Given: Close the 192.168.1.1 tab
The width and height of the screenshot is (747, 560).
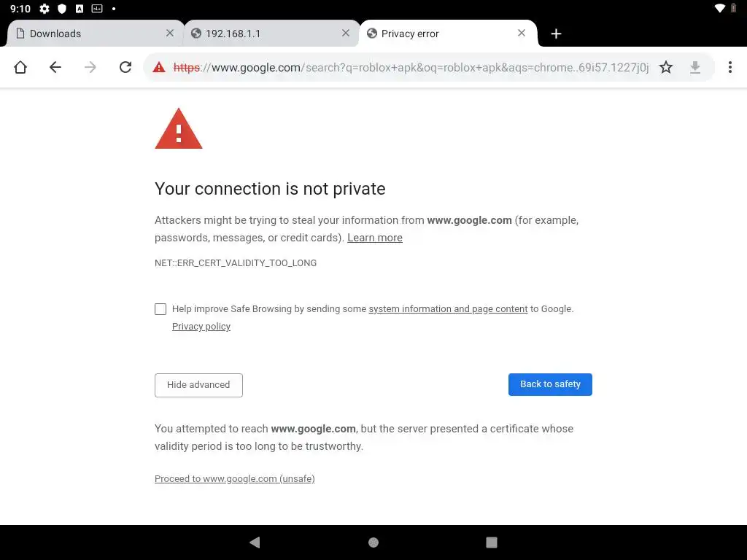Looking at the screenshot, I should coord(346,33).
